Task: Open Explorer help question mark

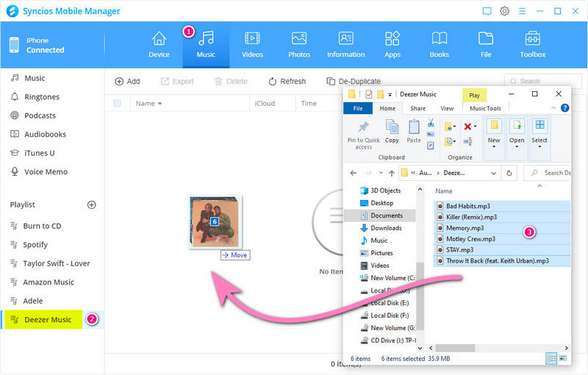Action: (564, 108)
